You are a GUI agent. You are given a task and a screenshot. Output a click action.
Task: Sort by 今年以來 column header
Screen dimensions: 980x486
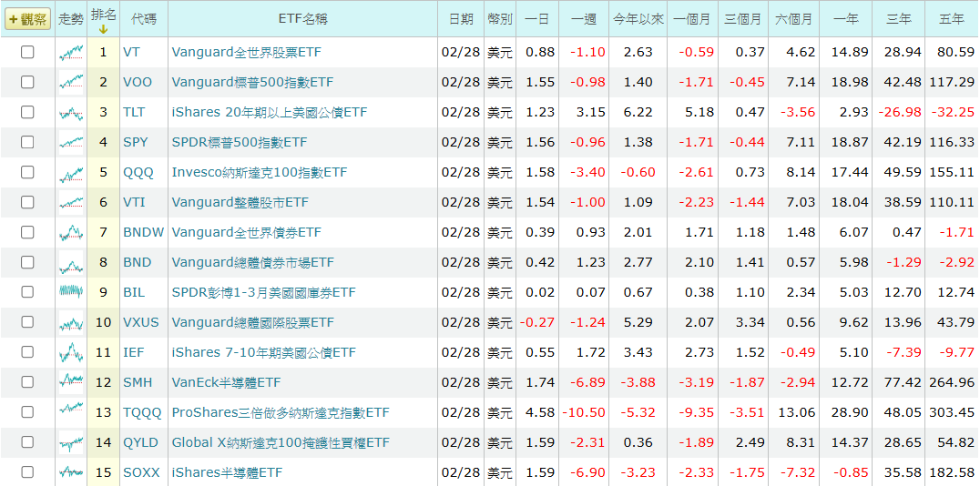638,19
